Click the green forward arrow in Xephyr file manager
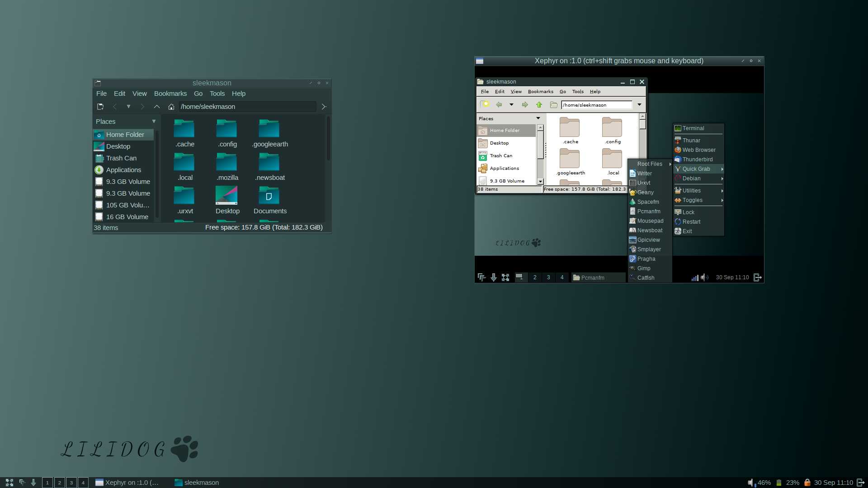The width and height of the screenshot is (868, 488). [525, 105]
